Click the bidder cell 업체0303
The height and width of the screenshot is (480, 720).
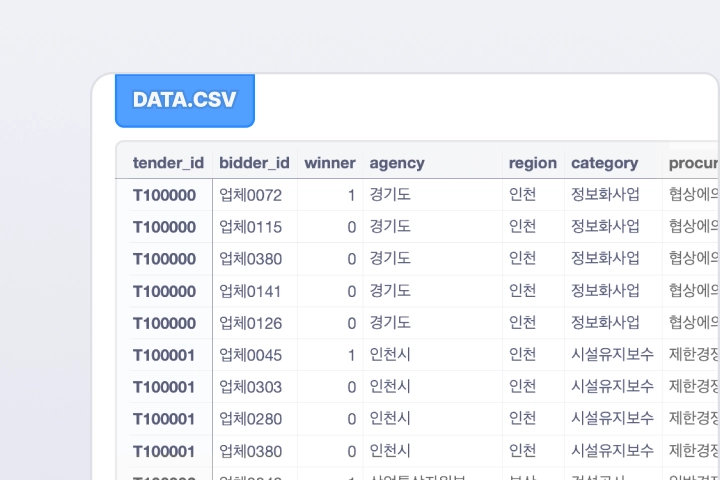pos(251,387)
